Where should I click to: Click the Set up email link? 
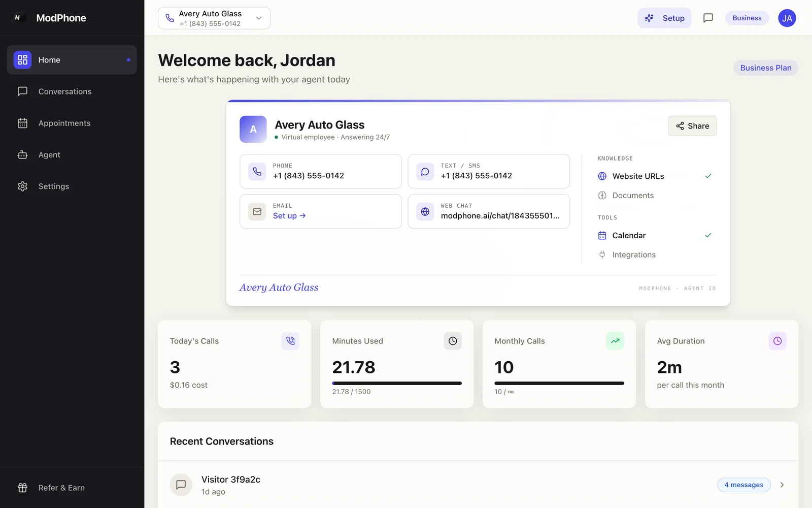point(289,216)
